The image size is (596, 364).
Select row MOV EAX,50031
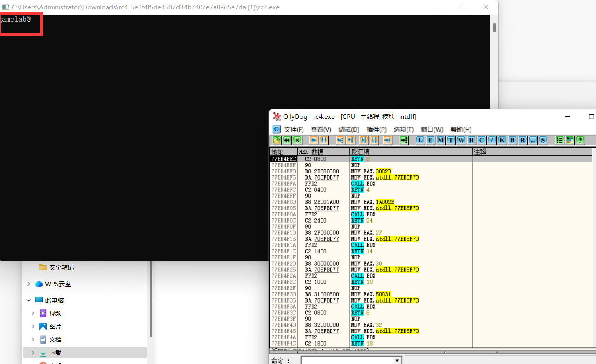[x=431, y=294]
